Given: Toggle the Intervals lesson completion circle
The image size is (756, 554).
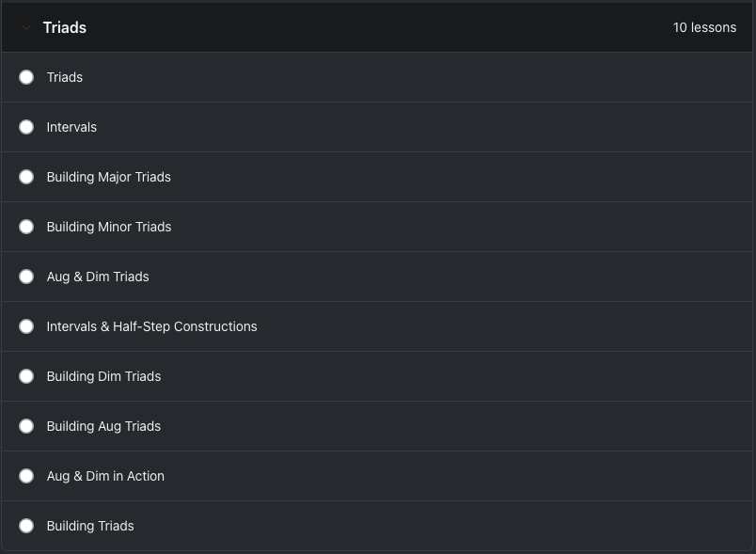Looking at the screenshot, I should tap(26, 127).
